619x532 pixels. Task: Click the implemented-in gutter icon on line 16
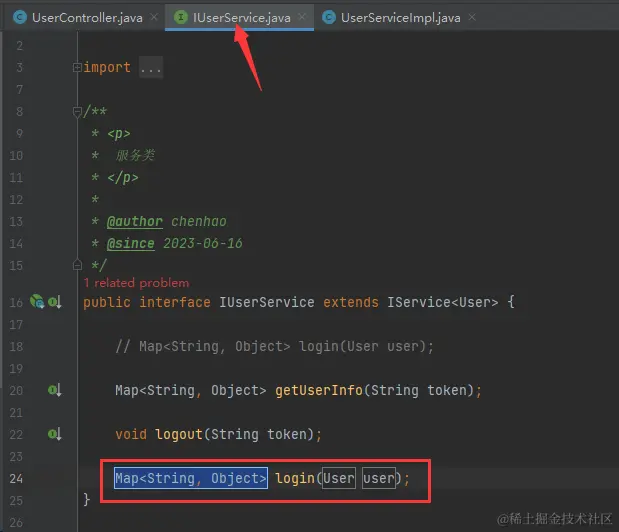(x=54, y=302)
